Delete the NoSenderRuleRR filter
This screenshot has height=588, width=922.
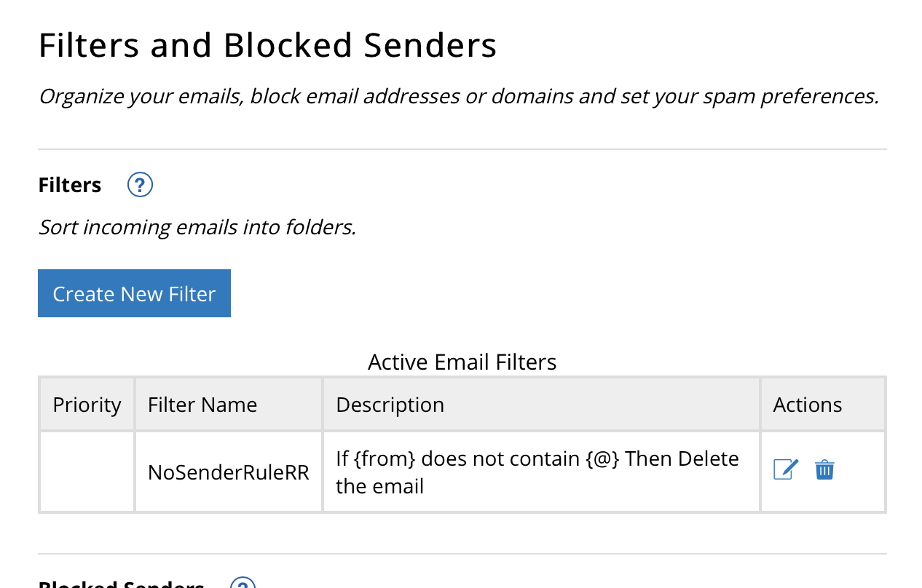click(824, 469)
